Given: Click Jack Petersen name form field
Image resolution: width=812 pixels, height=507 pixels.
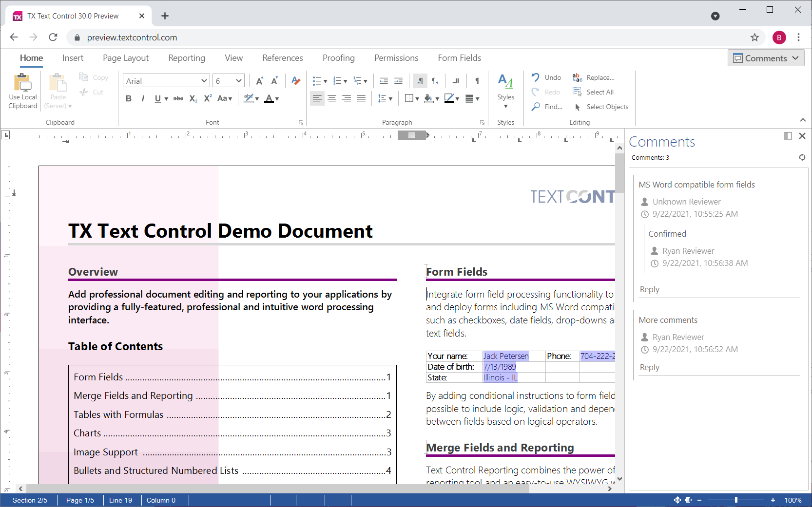Looking at the screenshot, I should (506, 356).
